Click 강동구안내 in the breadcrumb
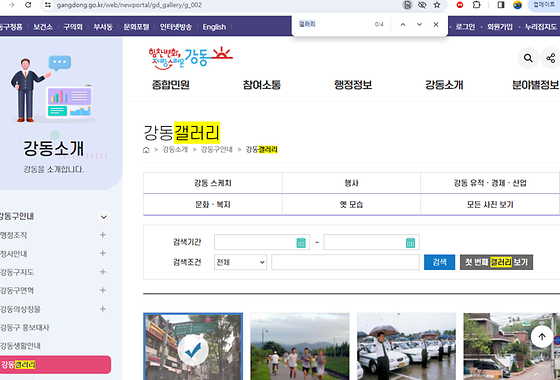The image size is (560, 380). [x=216, y=150]
